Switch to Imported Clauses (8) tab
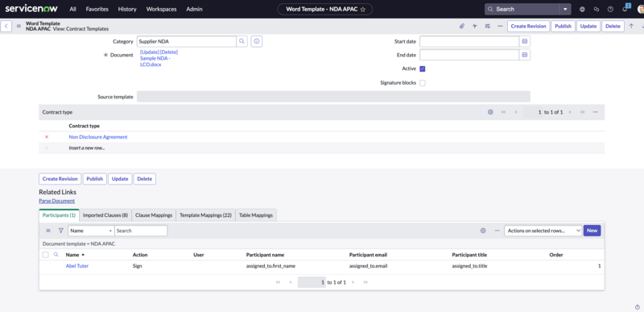The image size is (644, 312). (105, 215)
